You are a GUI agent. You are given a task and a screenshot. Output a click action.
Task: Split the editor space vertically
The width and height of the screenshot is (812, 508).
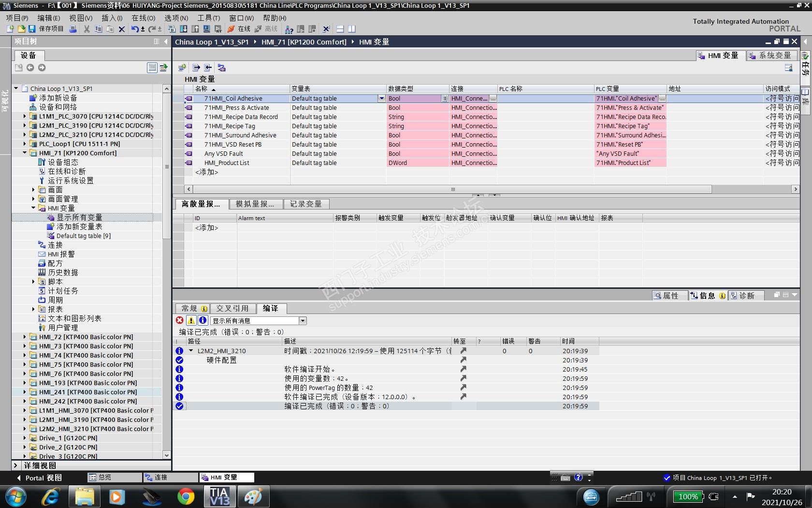[351, 29]
